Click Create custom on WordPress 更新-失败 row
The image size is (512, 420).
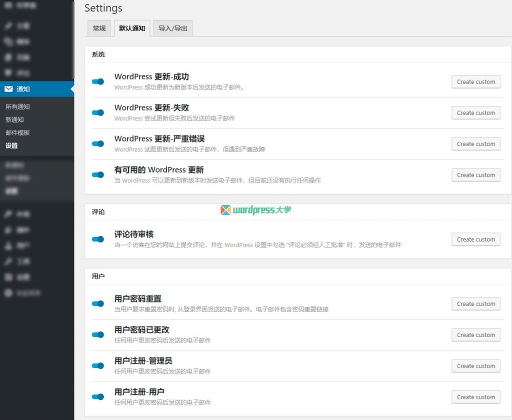pyautogui.click(x=476, y=112)
